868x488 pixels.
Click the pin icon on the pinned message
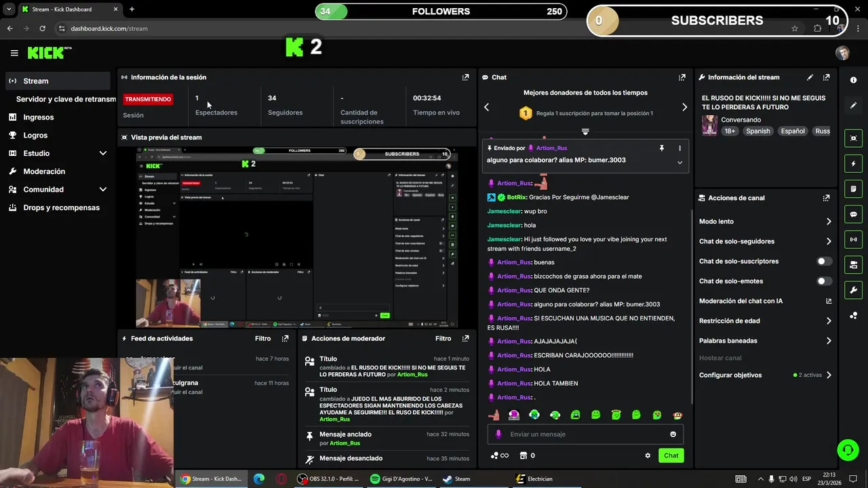click(662, 148)
